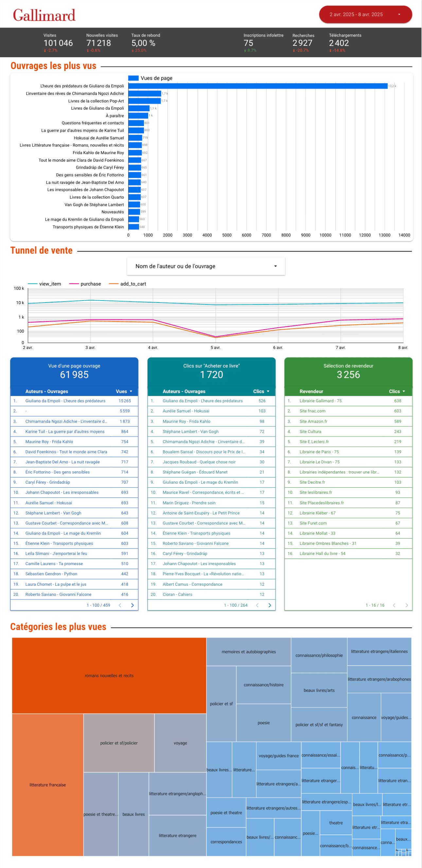The image size is (422, 868).
Task: Click the Taux de rebond value 5,00 %
Action: pos(143,43)
